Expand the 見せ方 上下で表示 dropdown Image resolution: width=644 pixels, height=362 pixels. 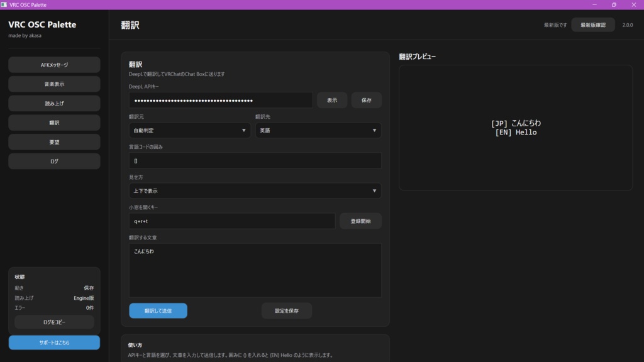(x=255, y=191)
